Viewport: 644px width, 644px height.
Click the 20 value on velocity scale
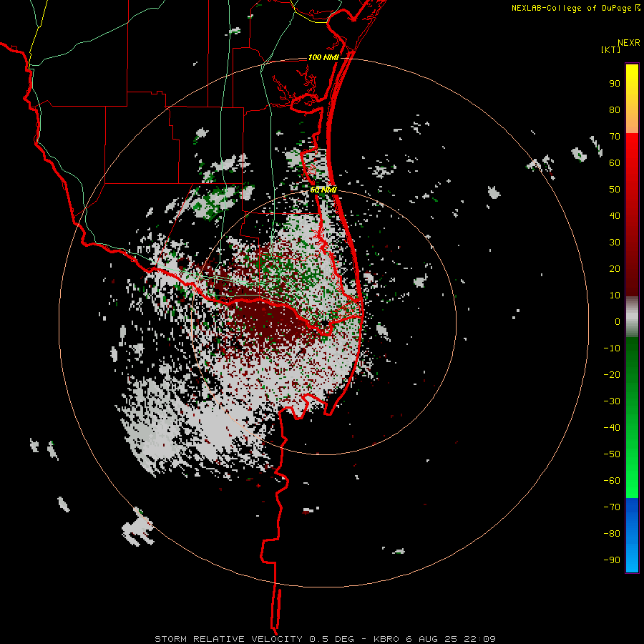(x=615, y=269)
